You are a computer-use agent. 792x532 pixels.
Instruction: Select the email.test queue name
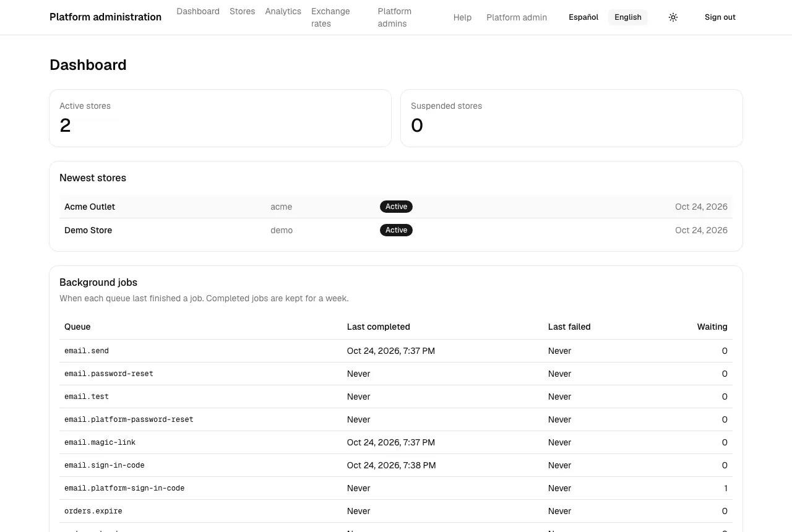coord(87,397)
